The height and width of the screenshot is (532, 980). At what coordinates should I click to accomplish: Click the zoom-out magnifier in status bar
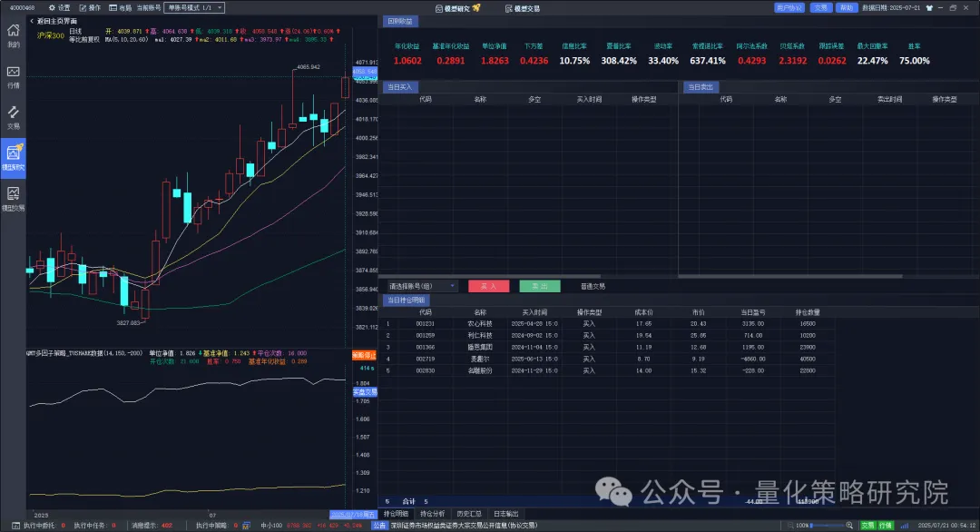(790, 526)
